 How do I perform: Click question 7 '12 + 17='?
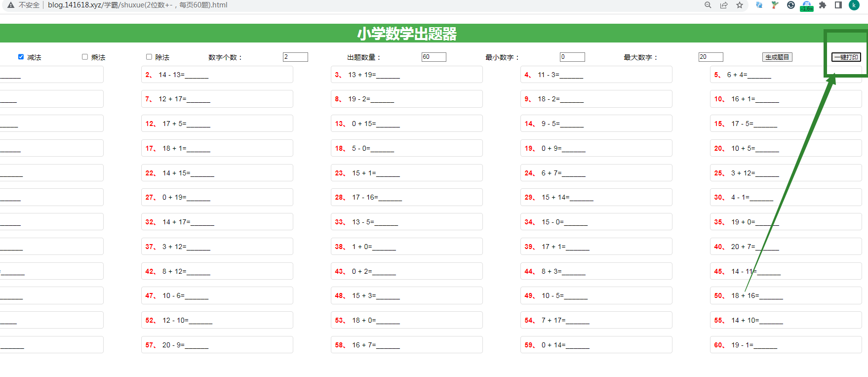tap(217, 99)
